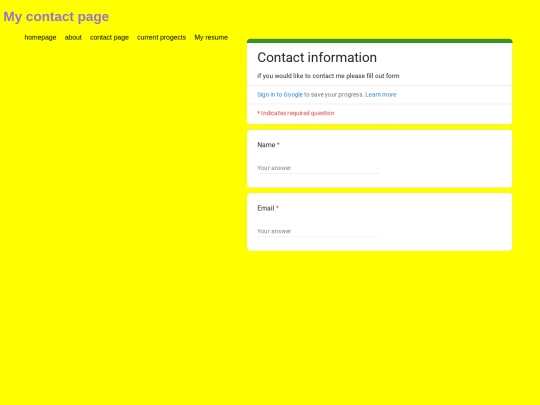
Task: Click the Contact information form title
Action: pyautogui.click(x=317, y=58)
